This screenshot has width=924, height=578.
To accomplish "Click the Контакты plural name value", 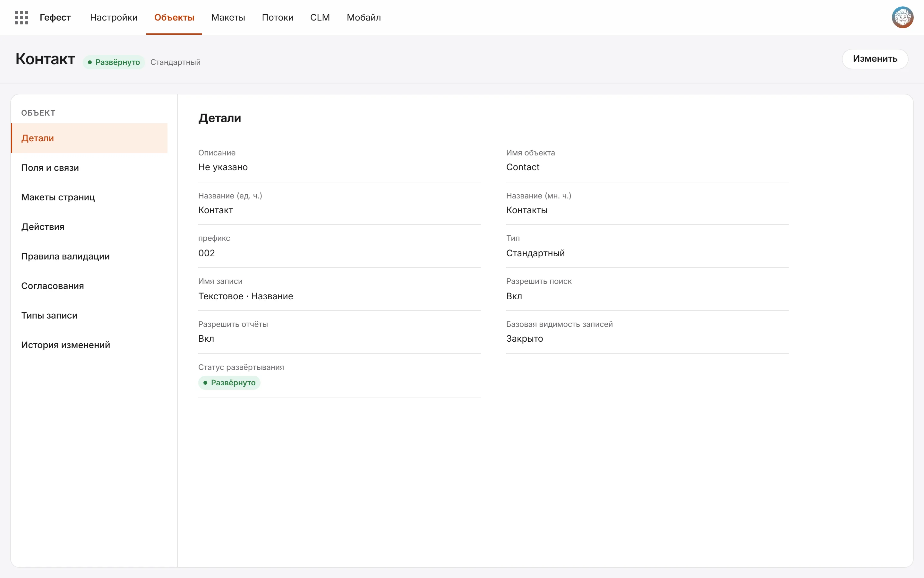I will click(526, 210).
